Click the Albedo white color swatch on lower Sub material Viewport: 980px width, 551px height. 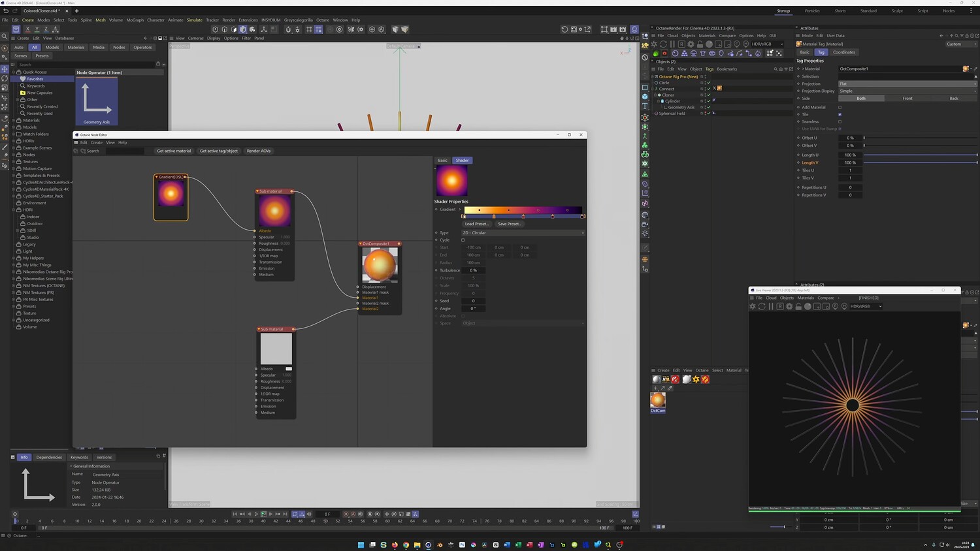pyautogui.click(x=289, y=369)
